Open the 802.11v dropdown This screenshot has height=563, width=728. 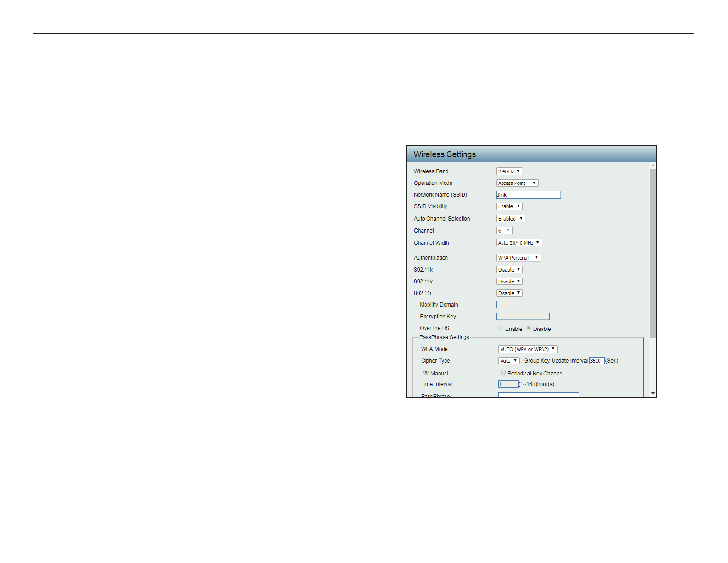pos(509,281)
